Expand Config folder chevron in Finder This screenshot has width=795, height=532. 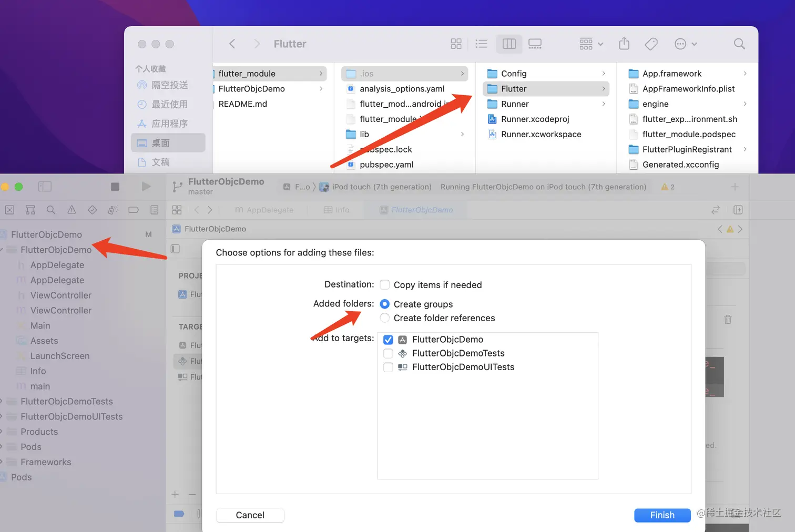click(603, 74)
